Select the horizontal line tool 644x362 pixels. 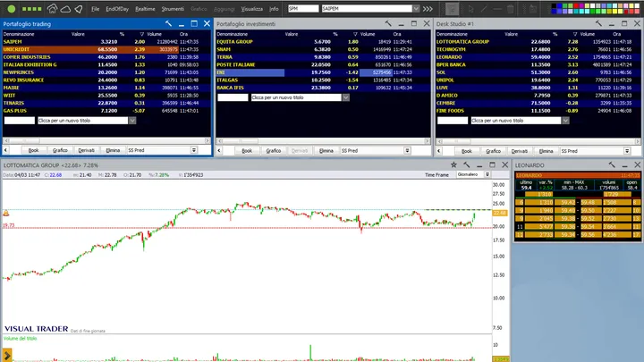tap(497, 9)
